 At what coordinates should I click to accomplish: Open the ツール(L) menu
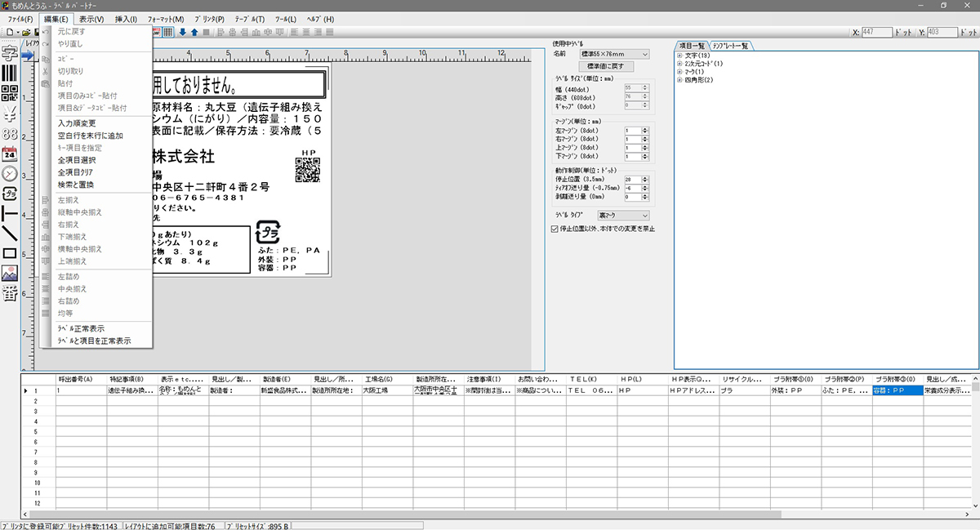[x=287, y=19]
